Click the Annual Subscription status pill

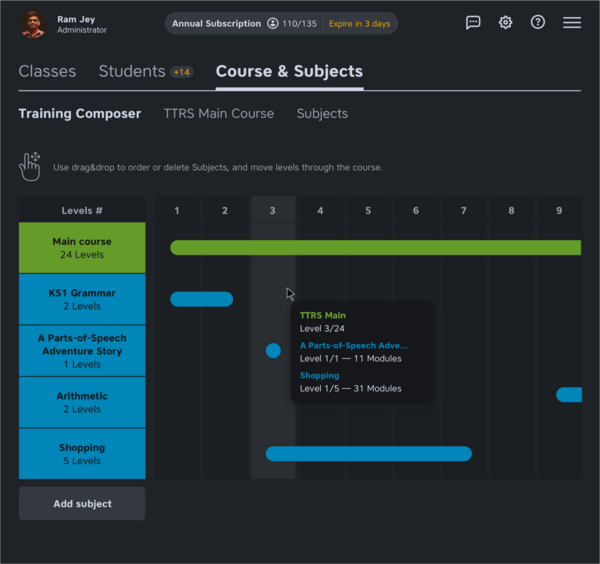pyautogui.click(x=216, y=23)
